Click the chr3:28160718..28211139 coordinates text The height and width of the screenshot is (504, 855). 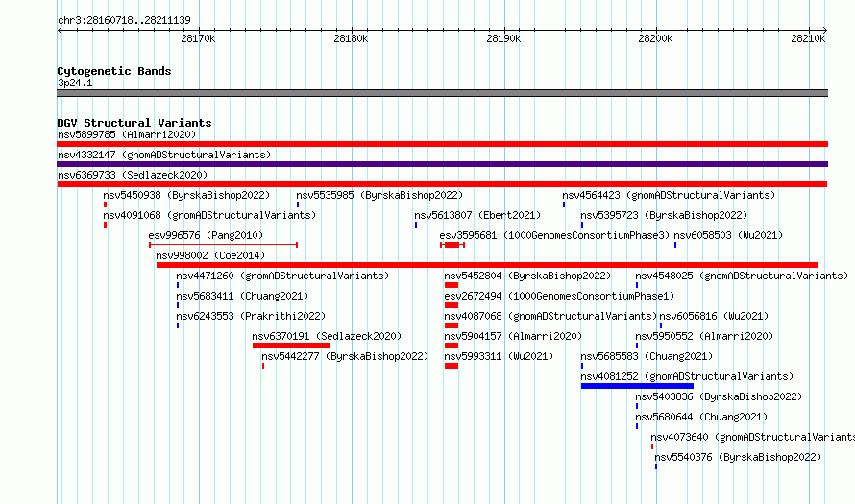pos(124,20)
